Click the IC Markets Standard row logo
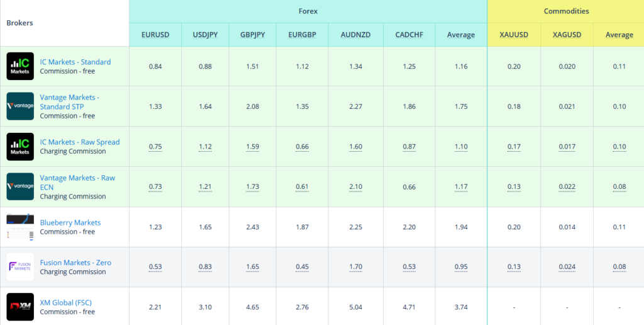Screen dimensions: 644x325 pyautogui.click(x=20, y=66)
